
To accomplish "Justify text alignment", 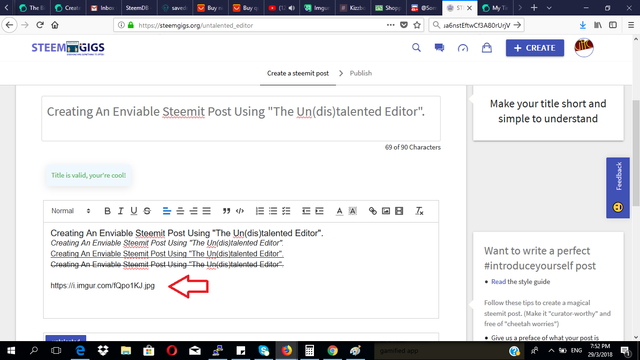I will (207, 211).
